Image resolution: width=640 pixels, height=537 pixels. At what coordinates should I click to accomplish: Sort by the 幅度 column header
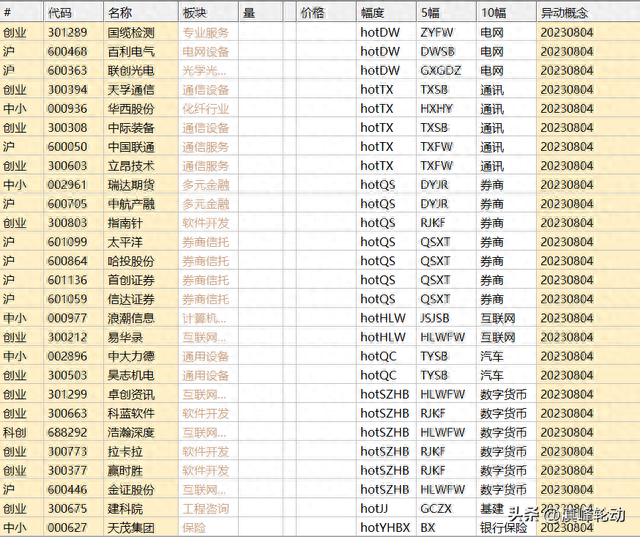pyautogui.click(x=386, y=13)
